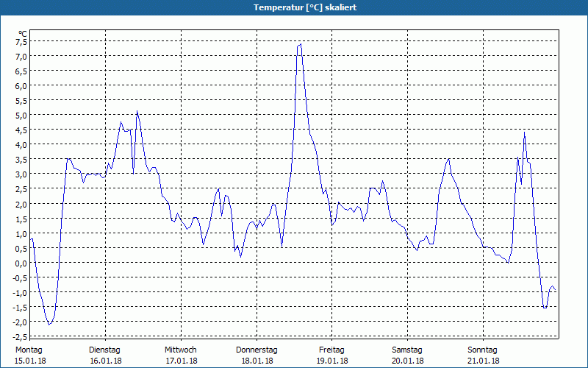Viewport: 588px width, 368px height.
Task: Click the Samstag day label
Action: pyautogui.click(x=407, y=350)
